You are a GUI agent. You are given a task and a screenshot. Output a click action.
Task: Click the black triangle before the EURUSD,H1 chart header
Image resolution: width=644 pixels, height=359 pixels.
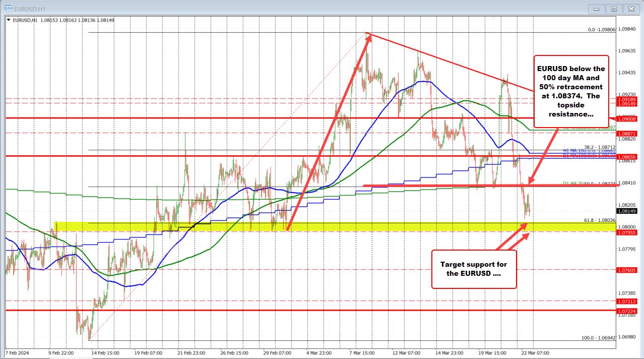(8, 20)
